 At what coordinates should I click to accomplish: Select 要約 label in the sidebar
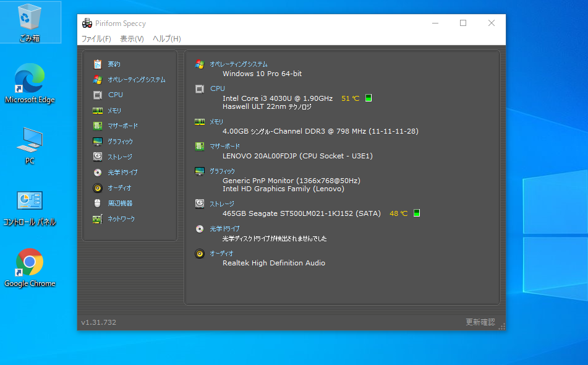pos(114,64)
